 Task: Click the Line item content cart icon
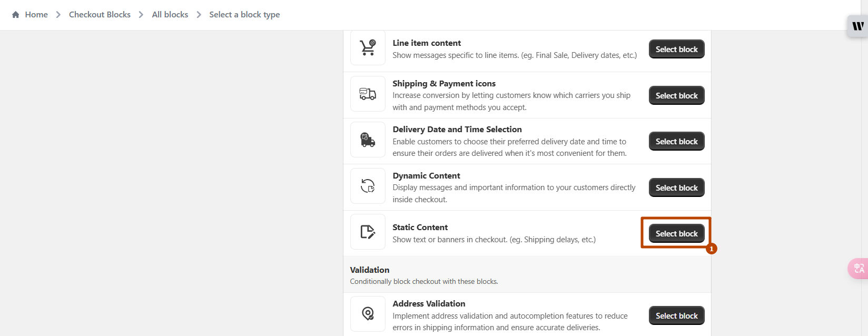(368, 48)
